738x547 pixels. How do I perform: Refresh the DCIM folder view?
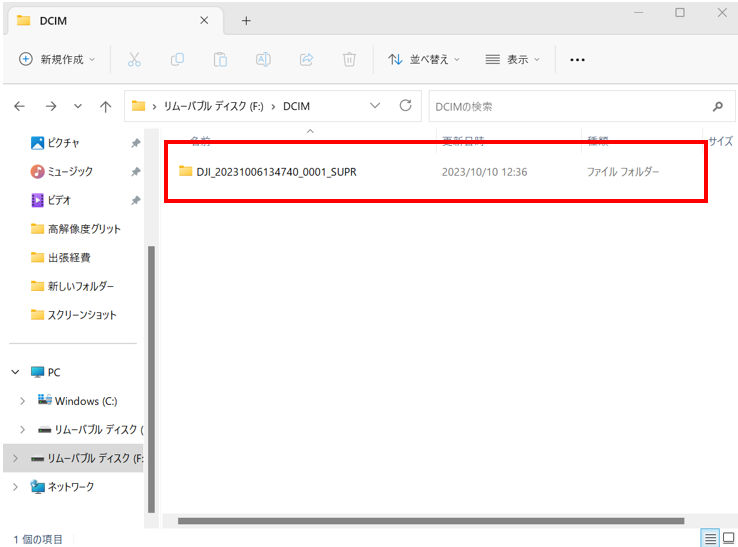tap(405, 106)
